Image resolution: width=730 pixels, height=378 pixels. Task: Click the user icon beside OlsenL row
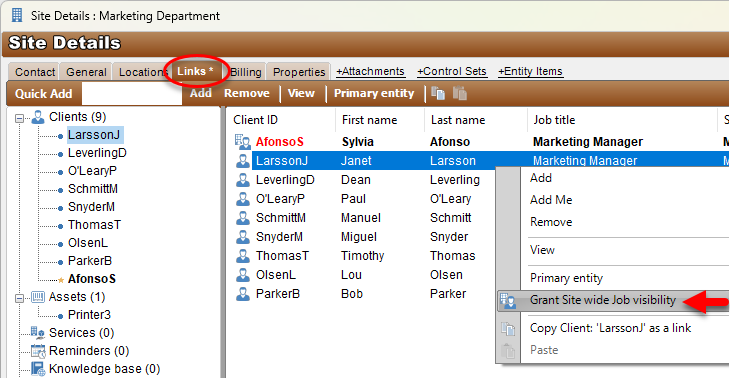click(242, 275)
